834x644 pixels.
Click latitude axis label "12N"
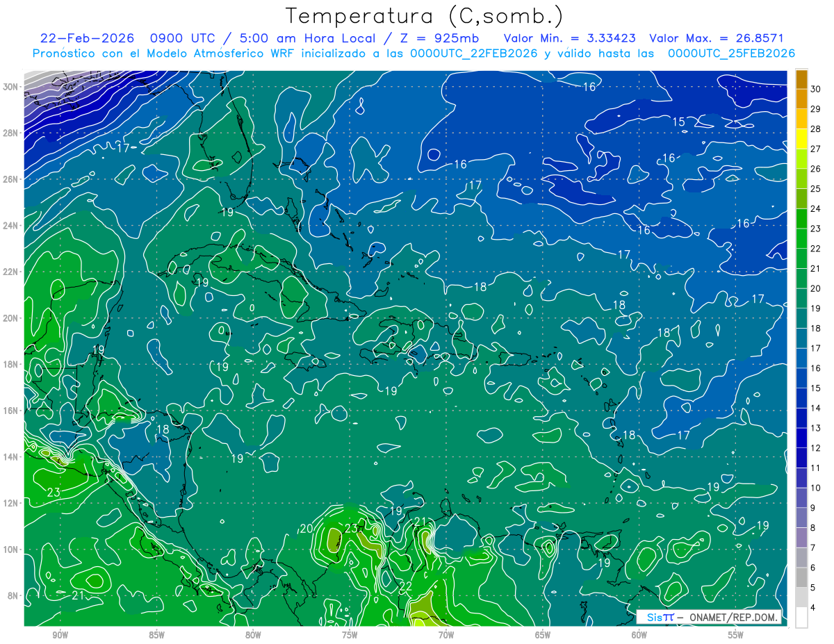click(10, 503)
